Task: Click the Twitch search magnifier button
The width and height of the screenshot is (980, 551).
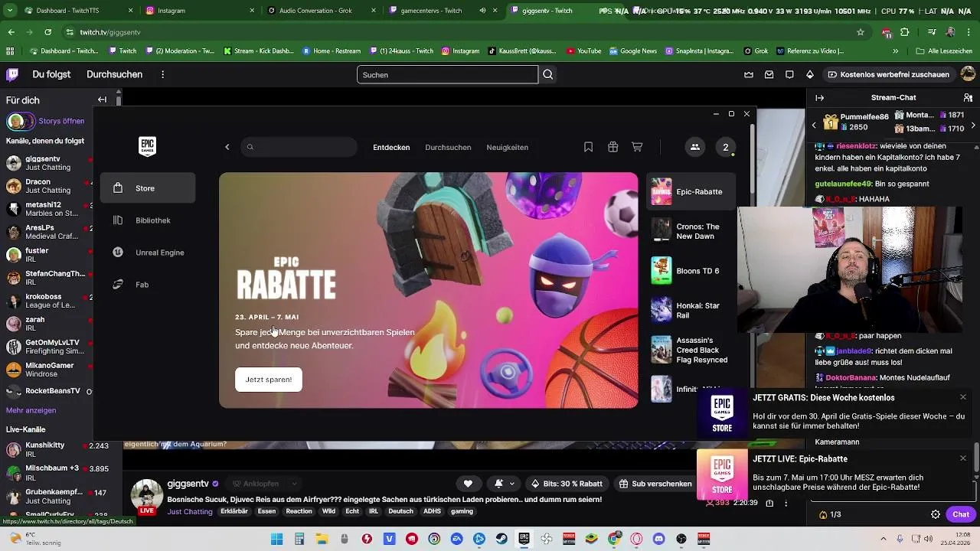Action: point(548,74)
